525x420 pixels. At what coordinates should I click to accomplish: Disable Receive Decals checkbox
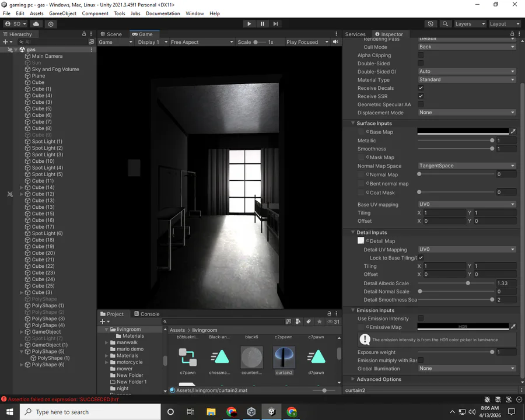(421, 87)
